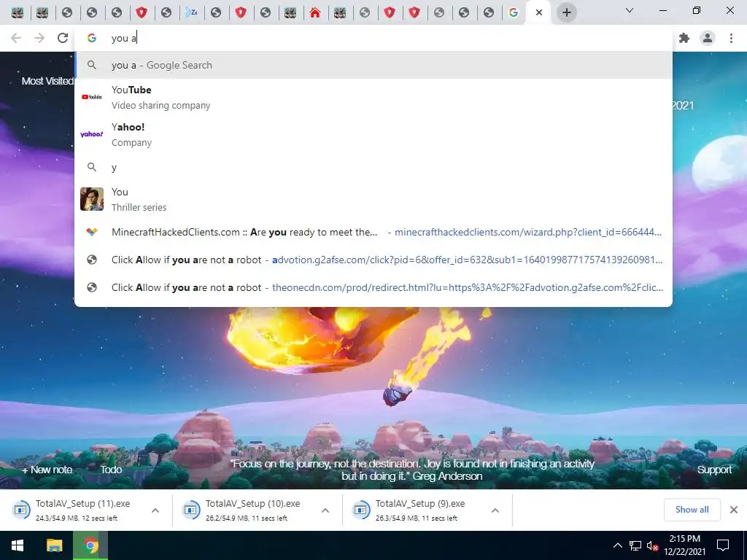Open the profile avatar menu

(708, 38)
